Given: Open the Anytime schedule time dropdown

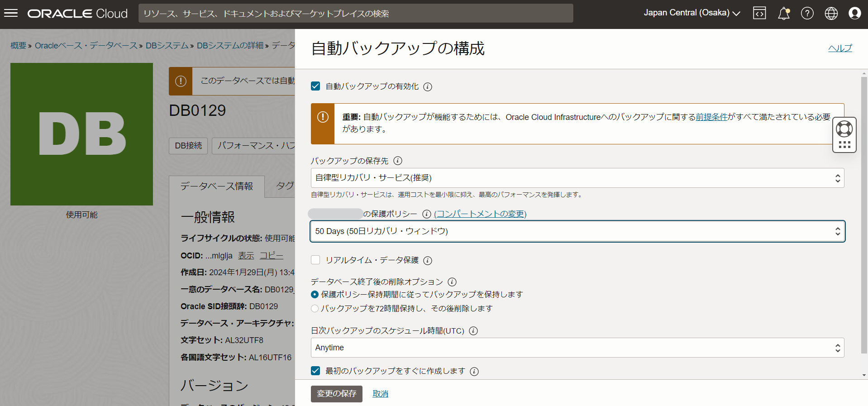Looking at the screenshot, I should (577, 348).
